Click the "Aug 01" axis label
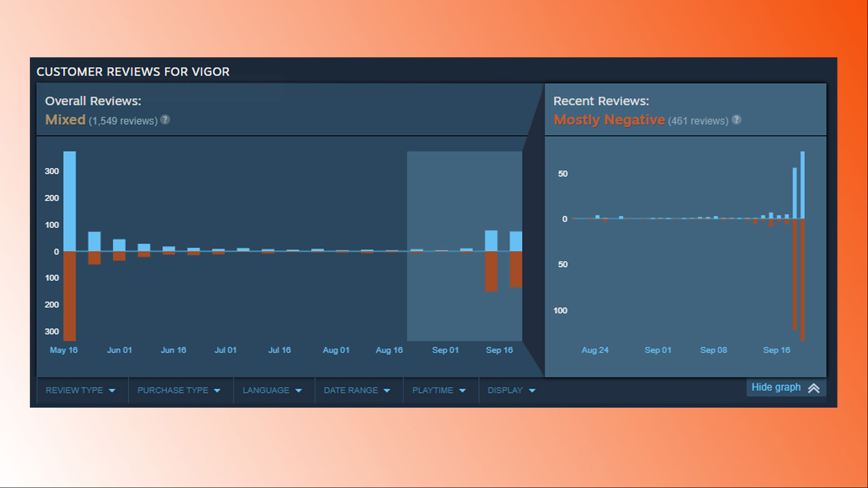The width and height of the screenshot is (868, 488). coord(336,350)
